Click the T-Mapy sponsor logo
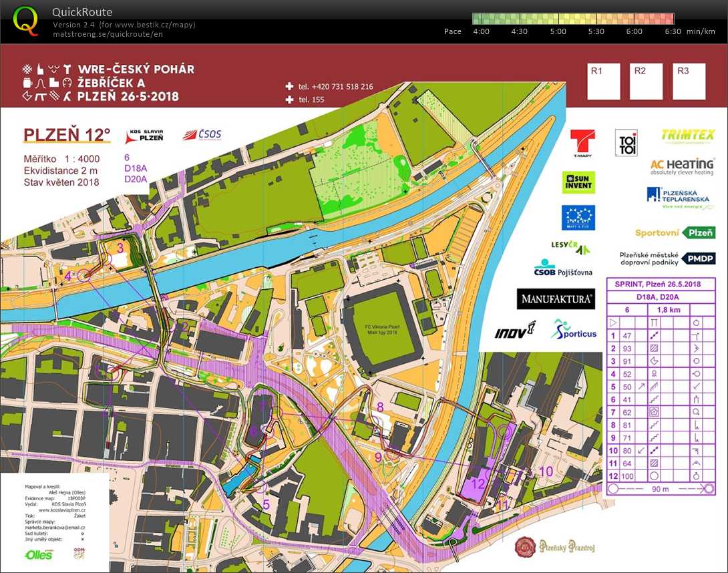This screenshot has width=728, height=573. point(582,144)
